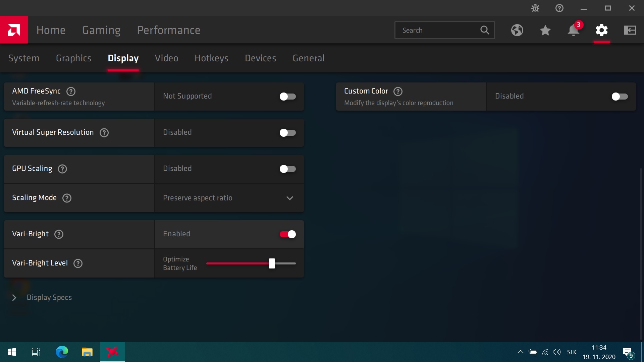This screenshot has height=362, width=644.
Task: Go to the Gaming section
Action: click(x=101, y=30)
